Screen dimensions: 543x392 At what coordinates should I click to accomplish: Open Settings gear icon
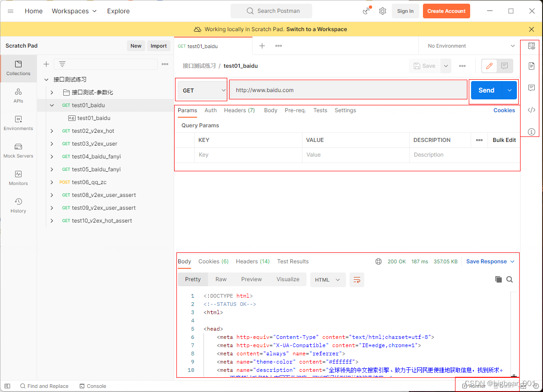point(382,11)
